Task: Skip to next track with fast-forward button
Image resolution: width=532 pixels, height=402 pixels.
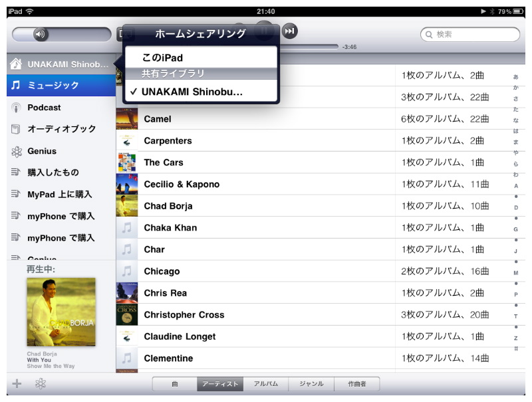Action: tap(289, 31)
